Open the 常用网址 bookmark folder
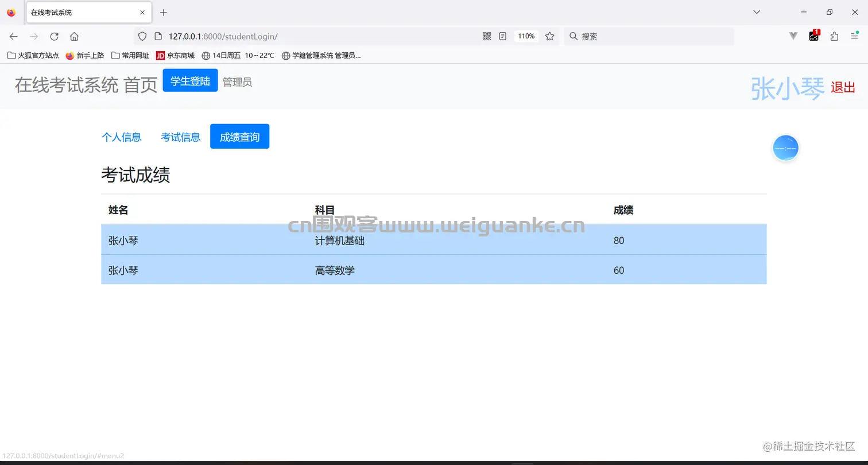Viewport: 868px width, 465px height. tap(130, 56)
